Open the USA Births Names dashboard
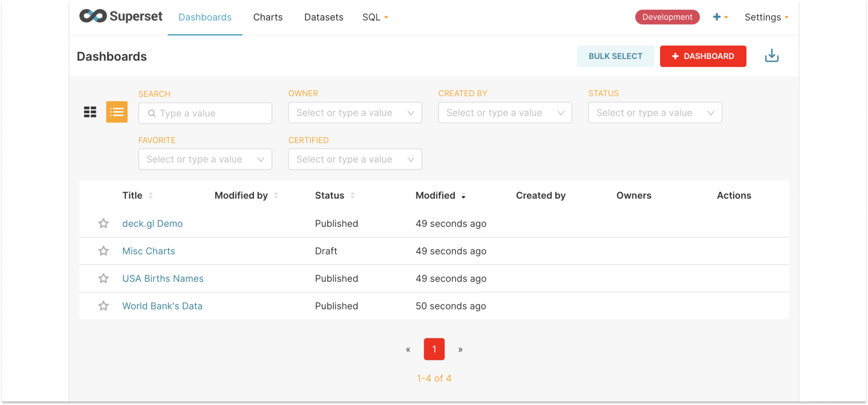Viewport: 868px width, 405px height. (163, 278)
